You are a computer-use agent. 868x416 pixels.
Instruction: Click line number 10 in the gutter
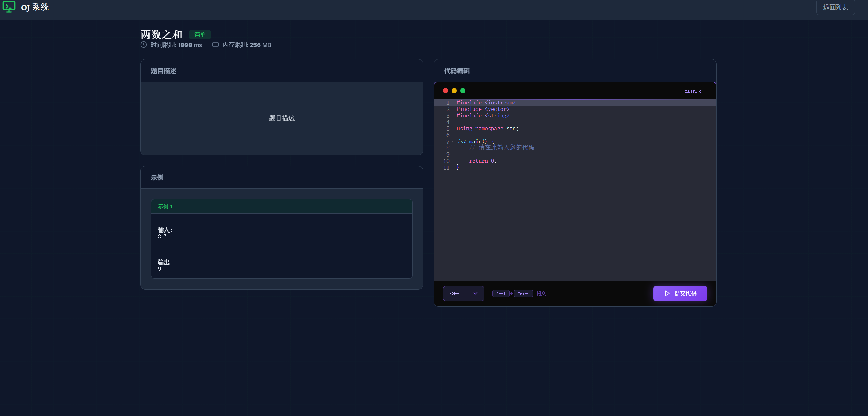tap(446, 161)
